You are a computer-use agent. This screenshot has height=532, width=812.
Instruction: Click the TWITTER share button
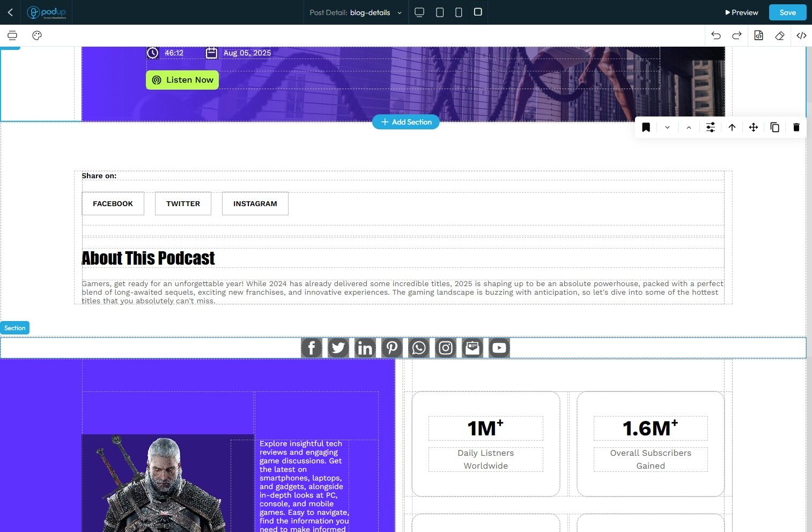[x=183, y=203]
